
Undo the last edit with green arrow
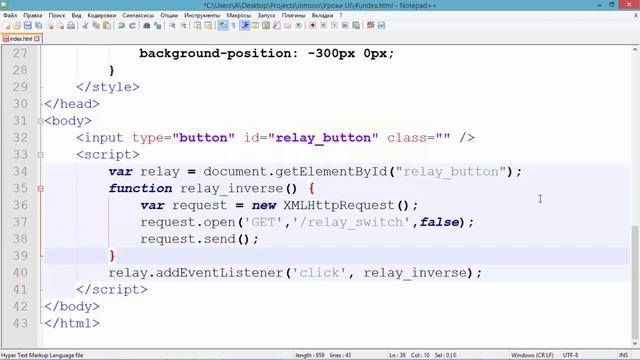click(x=121, y=25)
